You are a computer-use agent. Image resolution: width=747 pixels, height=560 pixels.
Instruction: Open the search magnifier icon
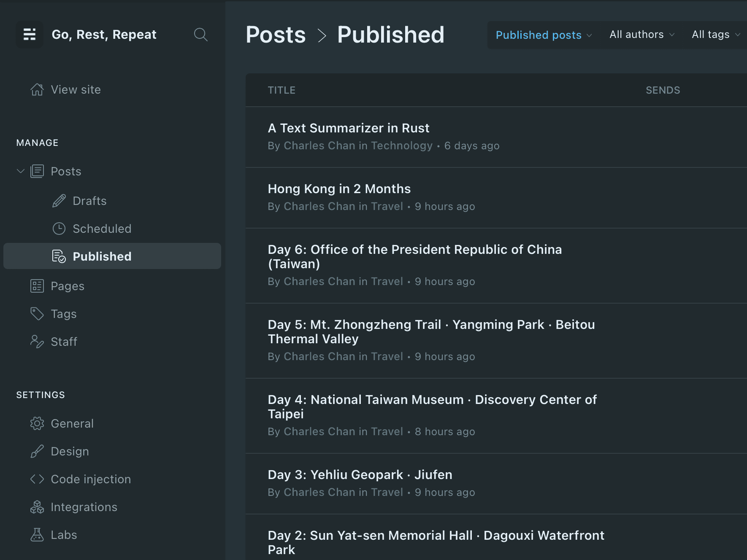coord(201,35)
